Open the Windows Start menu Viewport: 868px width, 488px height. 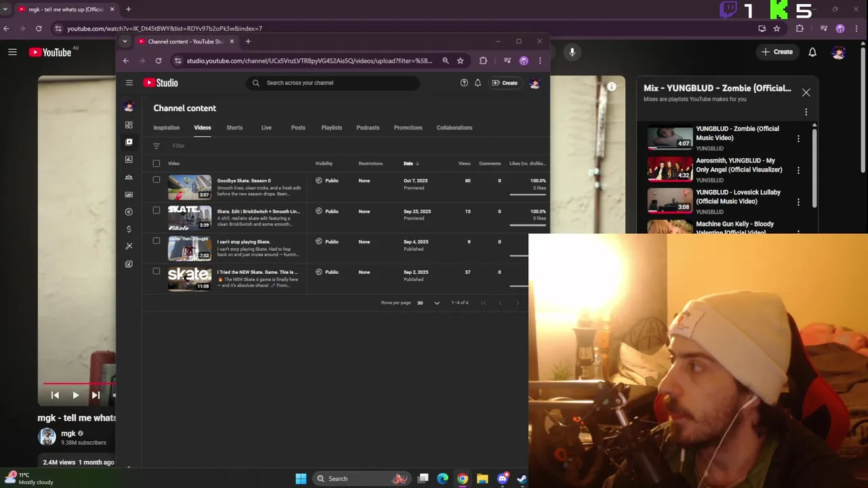(301, 479)
